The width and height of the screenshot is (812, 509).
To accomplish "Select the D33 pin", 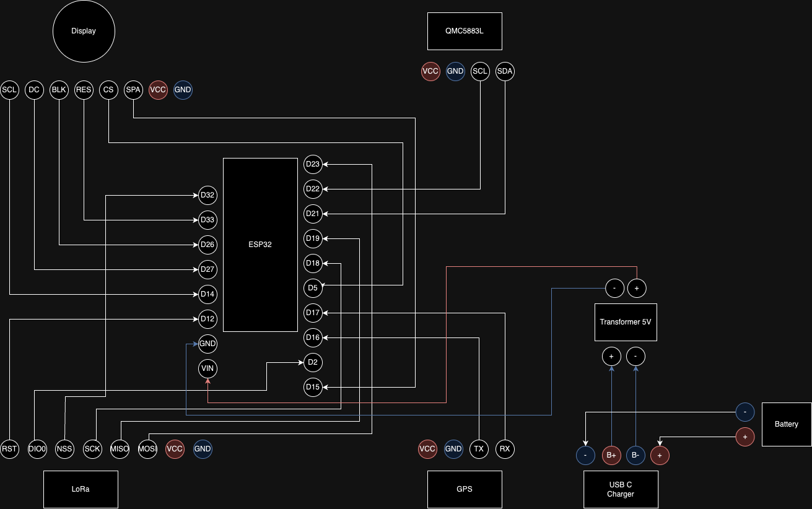I will pyautogui.click(x=207, y=220).
